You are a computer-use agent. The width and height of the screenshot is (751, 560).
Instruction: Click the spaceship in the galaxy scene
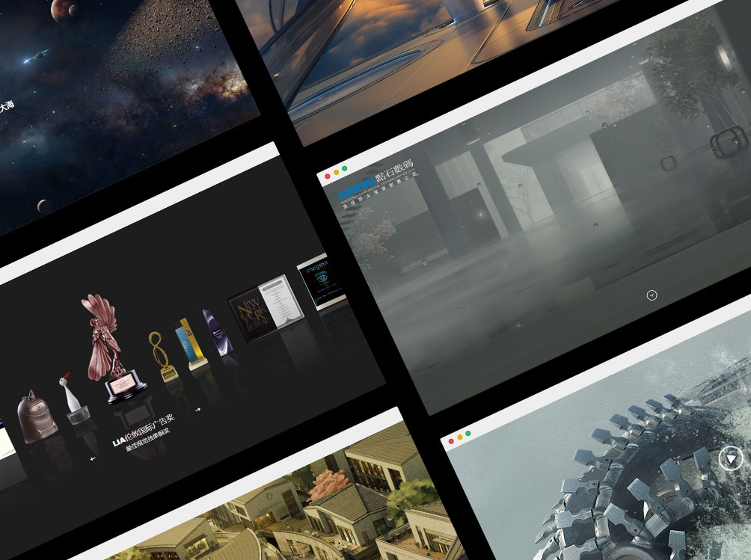pyautogui.click(x=37, y=57)
